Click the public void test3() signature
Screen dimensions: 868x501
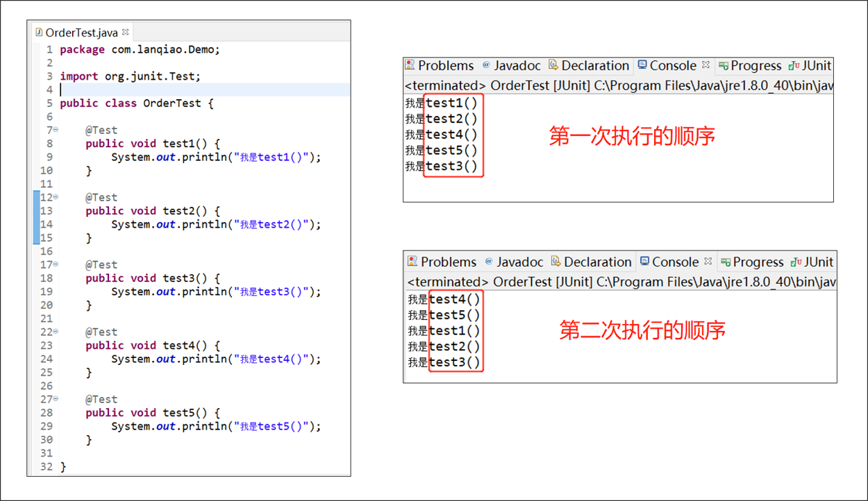pos(153,278)
